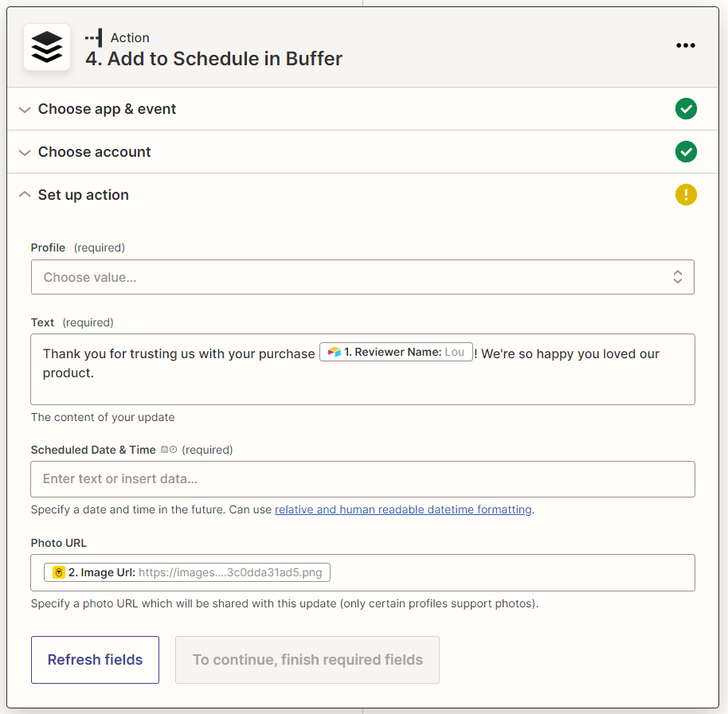Click the Action step type icon
The image size is (728, 714).
(x=93, y=37)
